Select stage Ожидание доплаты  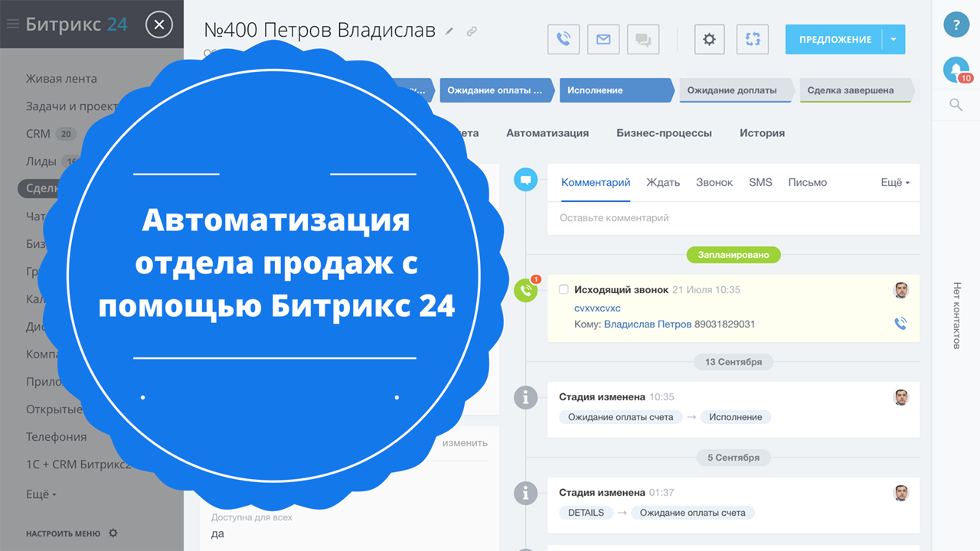(x=737, y=90)
